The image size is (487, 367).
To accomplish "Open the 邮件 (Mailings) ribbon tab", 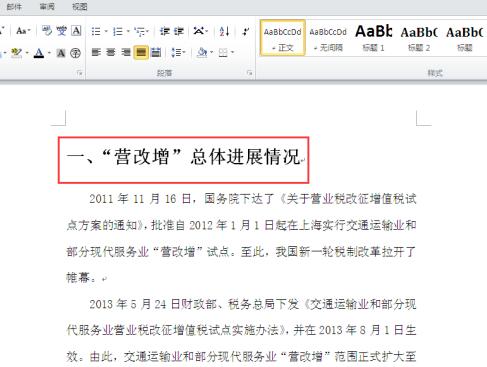I will point(14,6).
